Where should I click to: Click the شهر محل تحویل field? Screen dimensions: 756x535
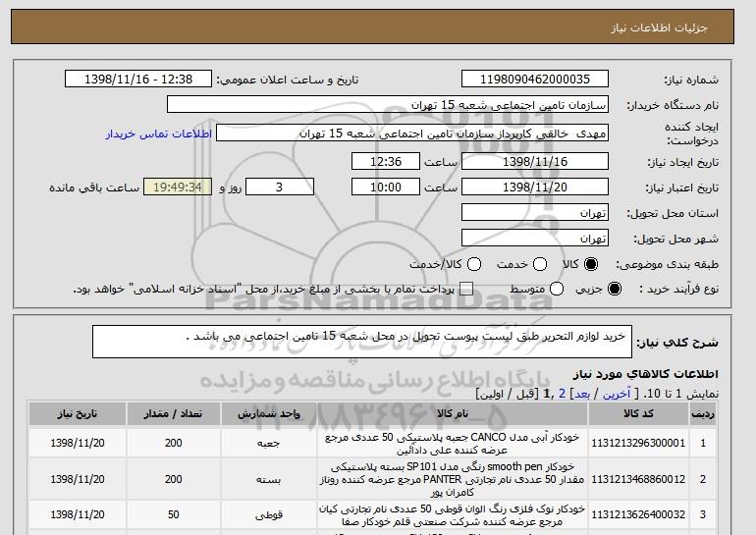535,239
